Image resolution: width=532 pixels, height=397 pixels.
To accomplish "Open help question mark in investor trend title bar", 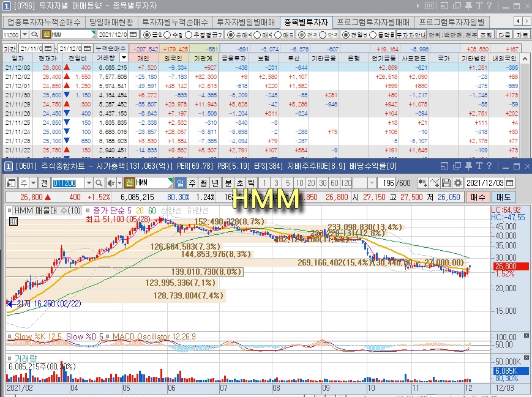I will point(489,6).
